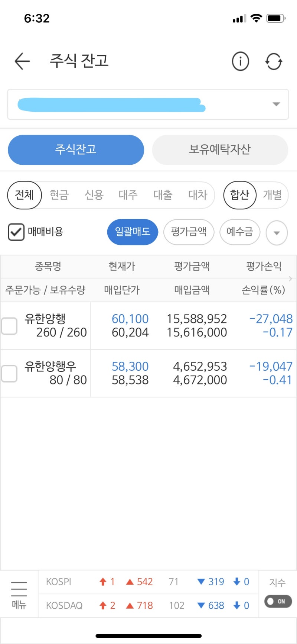Viewport: 297px width, 644px height.
Task: Open the dropdown arrow next to 예수금
Action: tap(276, 233)
